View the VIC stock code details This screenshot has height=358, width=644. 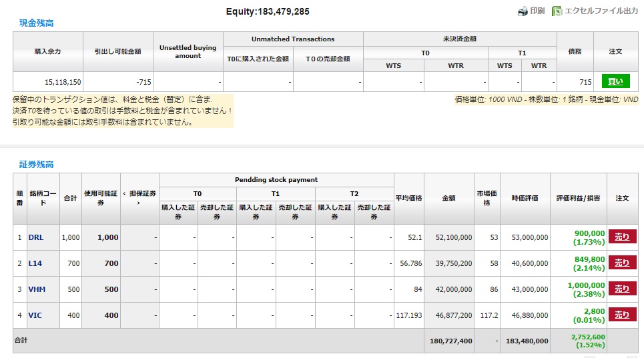(x=35, y=315)
